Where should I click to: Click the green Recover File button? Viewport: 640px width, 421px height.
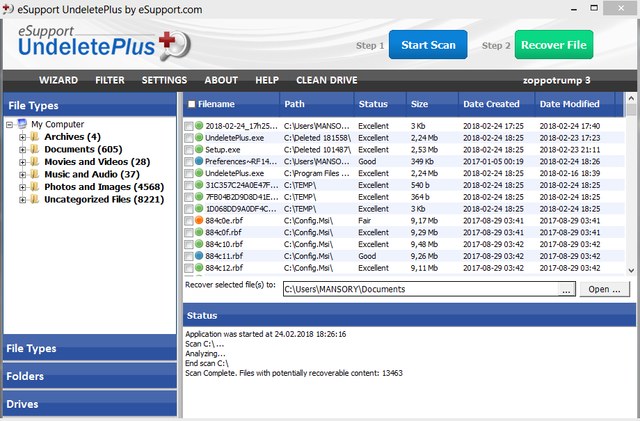(553, 45)
